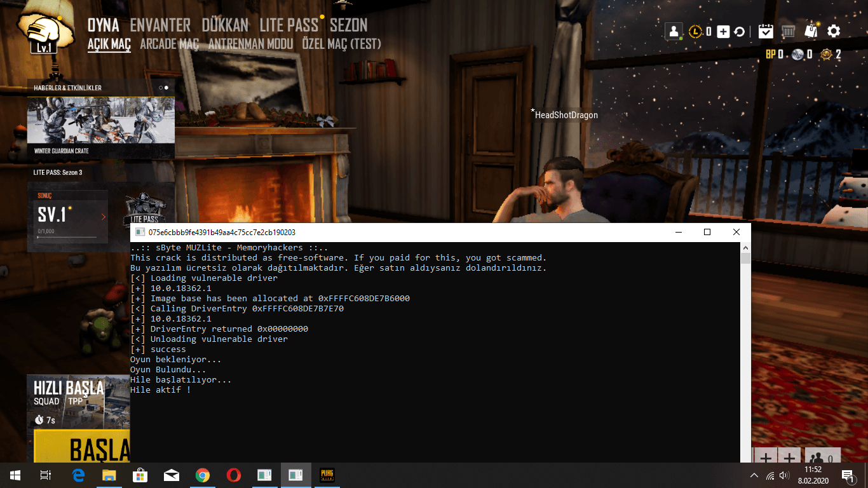Click the "LITE PASS: Sezon 3" label
868x488 pixels.
(x=58, y=172)
